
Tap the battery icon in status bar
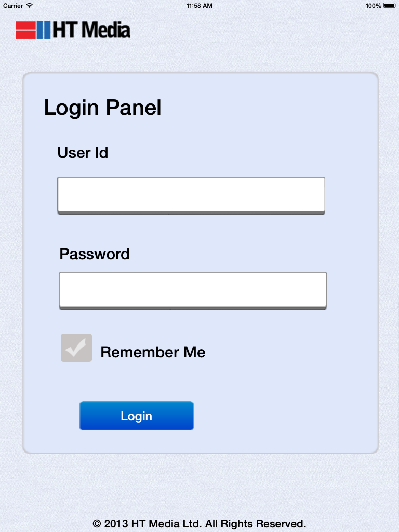(390, 5)
